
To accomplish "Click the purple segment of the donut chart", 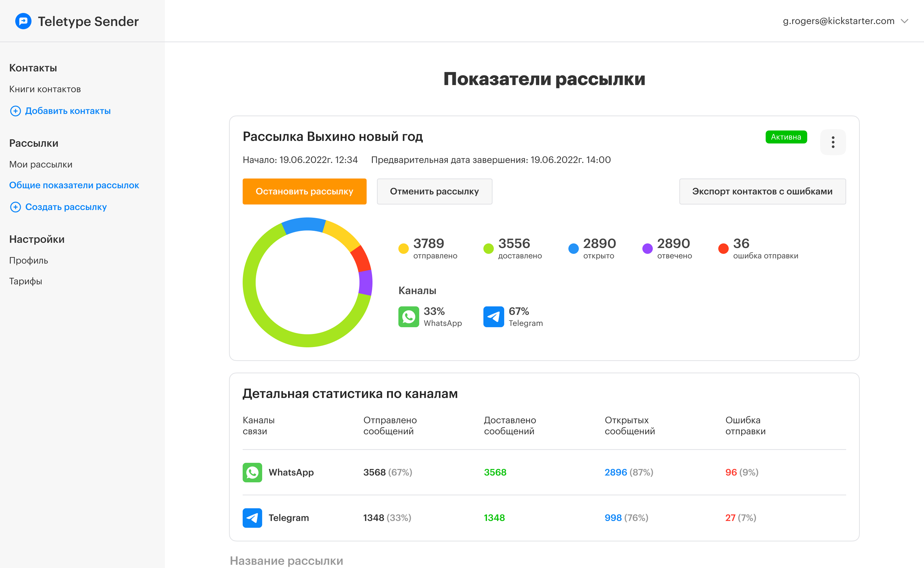I will 365,283.
